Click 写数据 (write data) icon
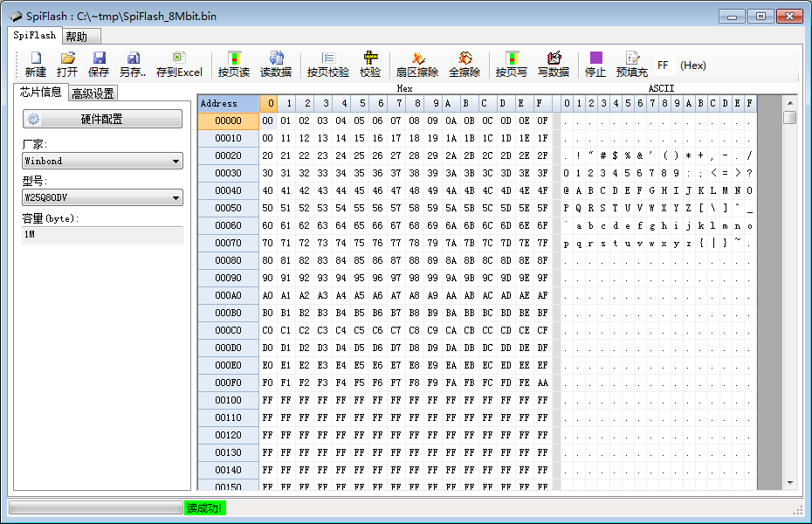 (554, 65)
